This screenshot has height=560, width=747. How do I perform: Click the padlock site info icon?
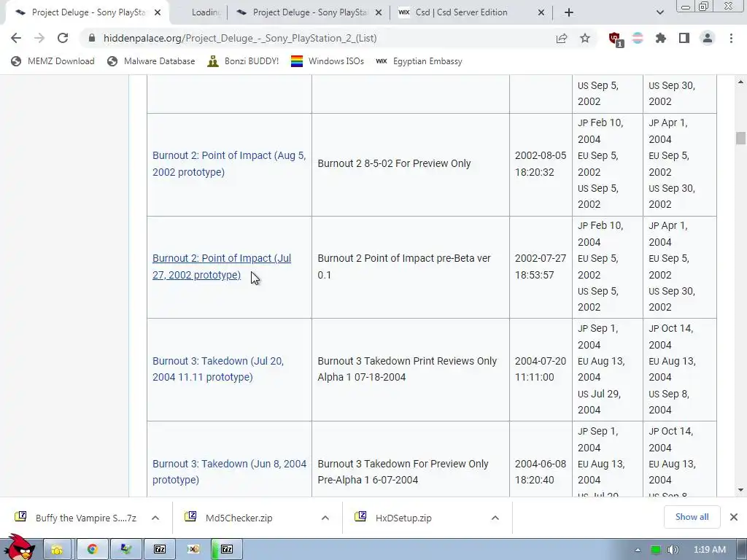(x=92, y=38)
